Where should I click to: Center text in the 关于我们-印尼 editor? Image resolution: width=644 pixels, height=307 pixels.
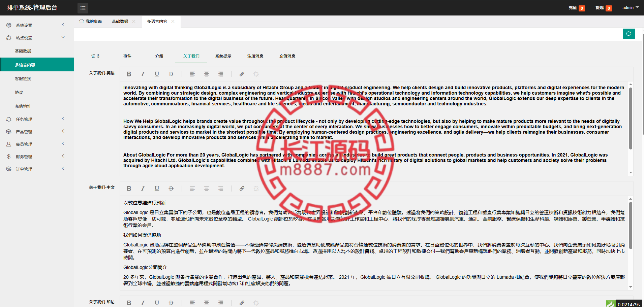[x=207, y=303]
